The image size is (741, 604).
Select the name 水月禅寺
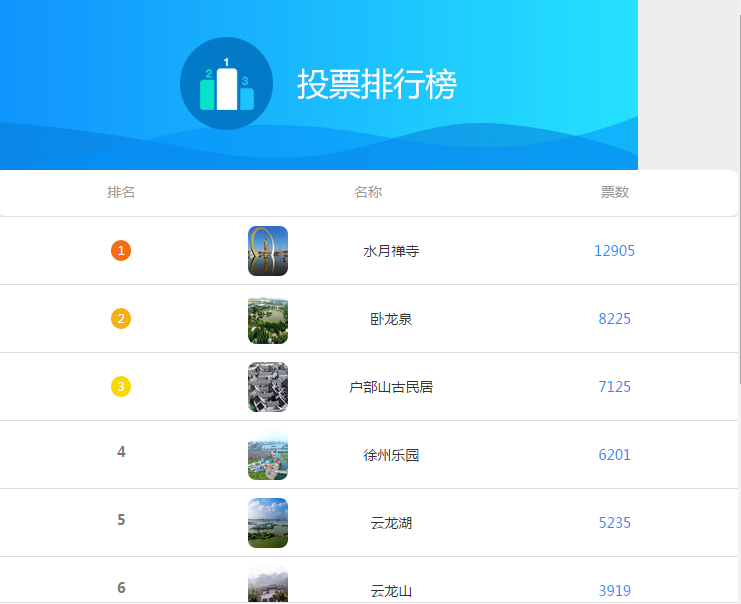[x=391, y=251]
